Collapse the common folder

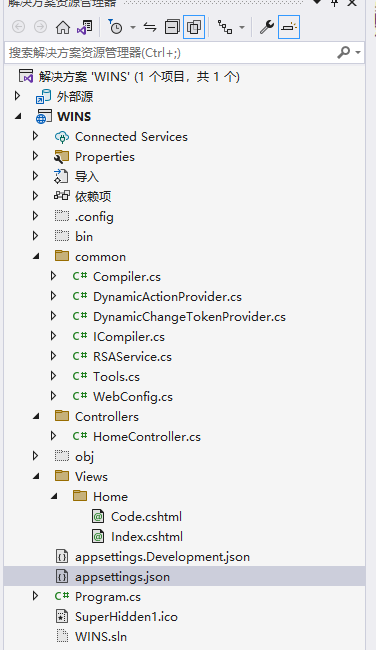pos(36,257)
